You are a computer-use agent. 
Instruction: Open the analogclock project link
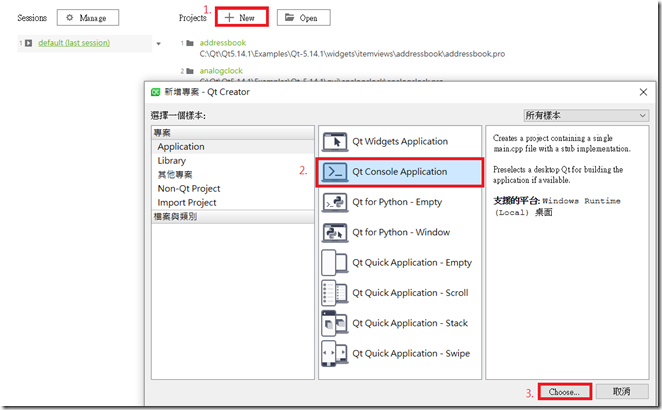point(221,71)
